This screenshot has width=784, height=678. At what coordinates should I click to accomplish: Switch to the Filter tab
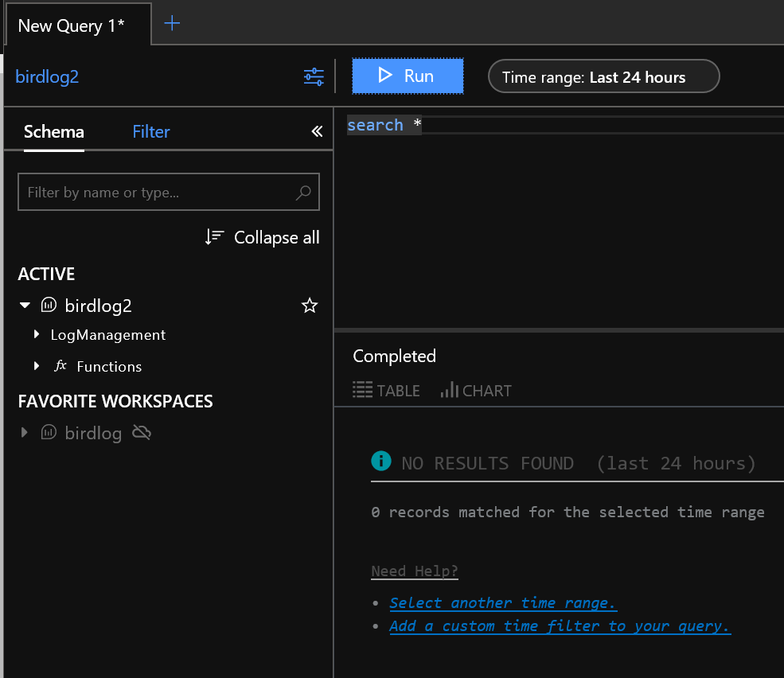(x=151, y=132)
